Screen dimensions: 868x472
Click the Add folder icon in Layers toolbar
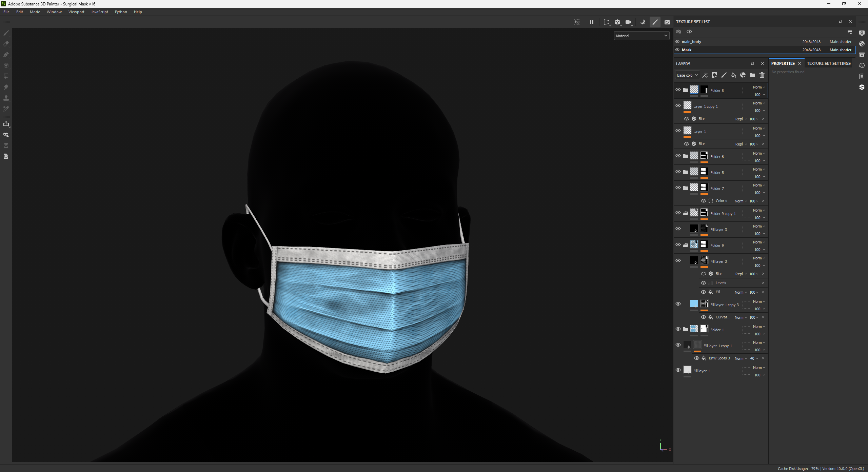(x=752, y=75)
